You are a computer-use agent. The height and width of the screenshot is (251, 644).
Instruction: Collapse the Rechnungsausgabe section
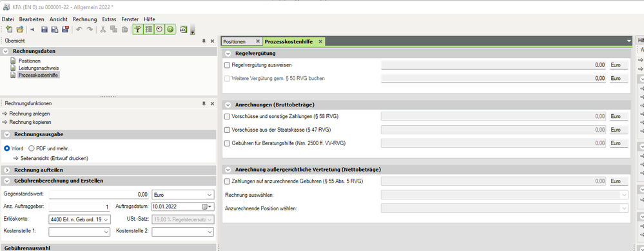[x=7, y=134]
